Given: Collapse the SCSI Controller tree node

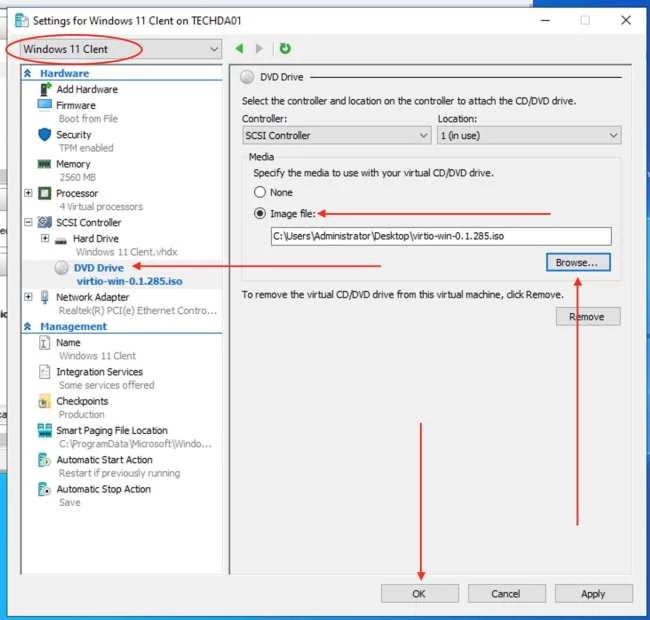Looking at the screenshot, I should [28, 223].
